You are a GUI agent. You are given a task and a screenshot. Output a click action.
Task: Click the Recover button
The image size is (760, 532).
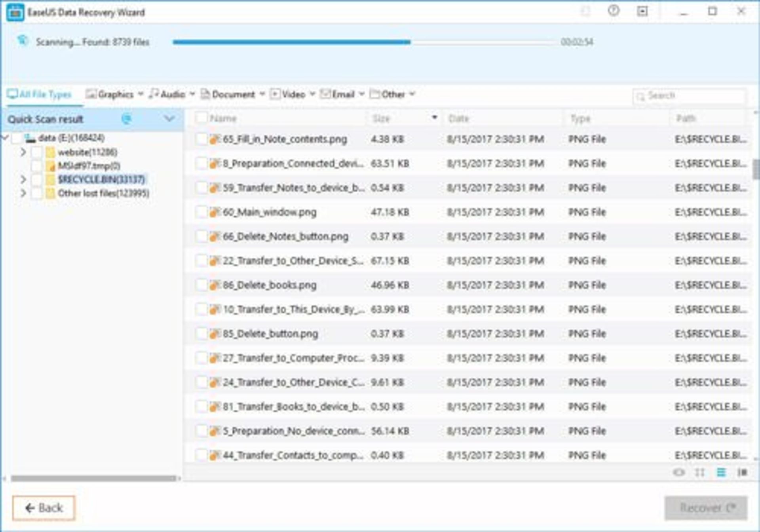[706, 508]
